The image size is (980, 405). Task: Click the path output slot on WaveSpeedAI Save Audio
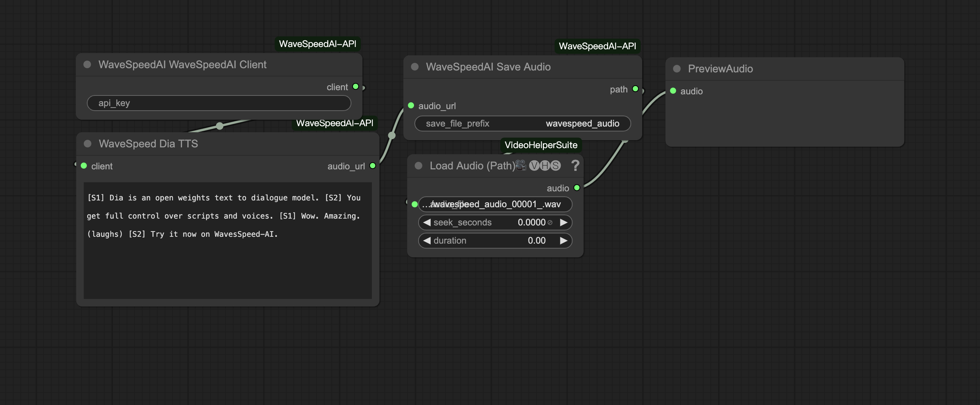[635, 89]
